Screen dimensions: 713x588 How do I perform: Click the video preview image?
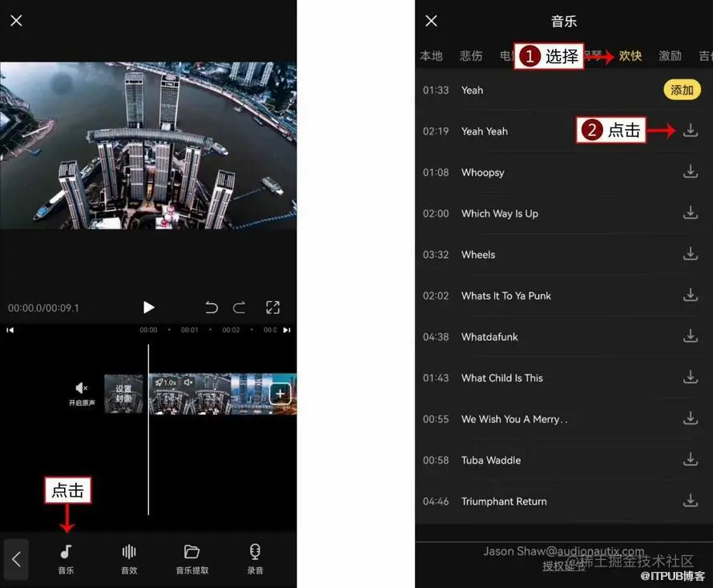pos(148,146)
